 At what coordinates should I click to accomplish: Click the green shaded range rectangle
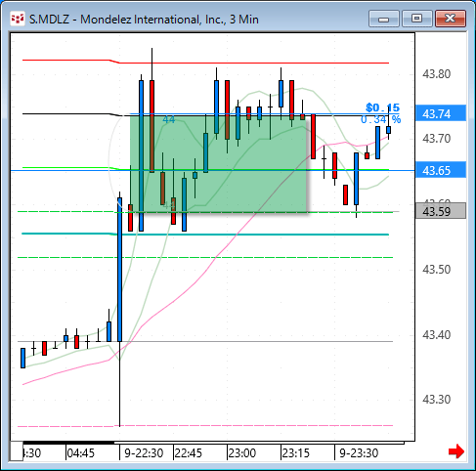coord(218,164)
